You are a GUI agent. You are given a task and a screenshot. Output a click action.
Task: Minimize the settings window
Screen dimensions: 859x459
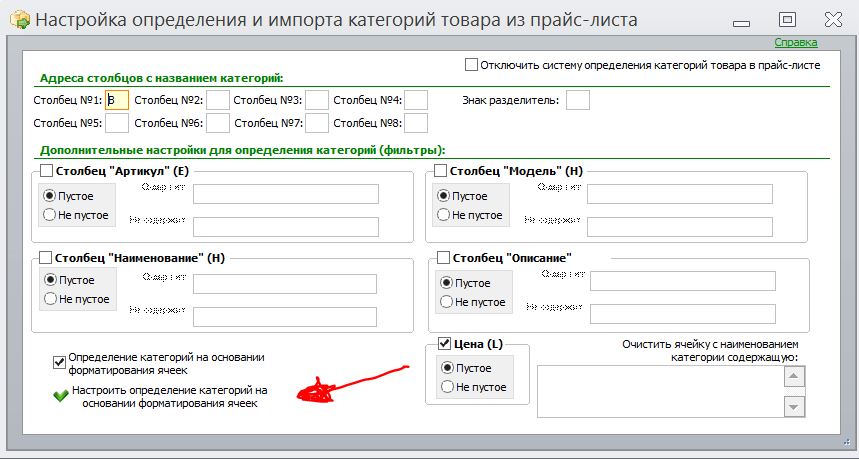tap(741, 23)
